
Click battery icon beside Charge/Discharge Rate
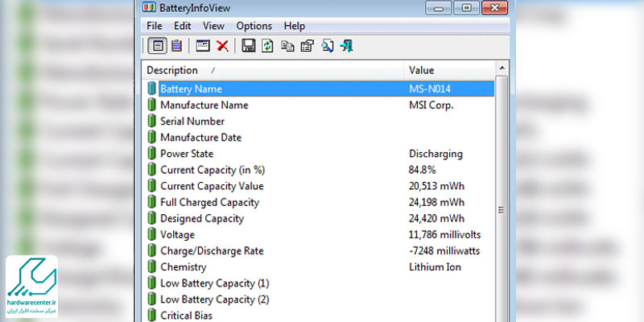pyautogui.click(x=152, y=250)
